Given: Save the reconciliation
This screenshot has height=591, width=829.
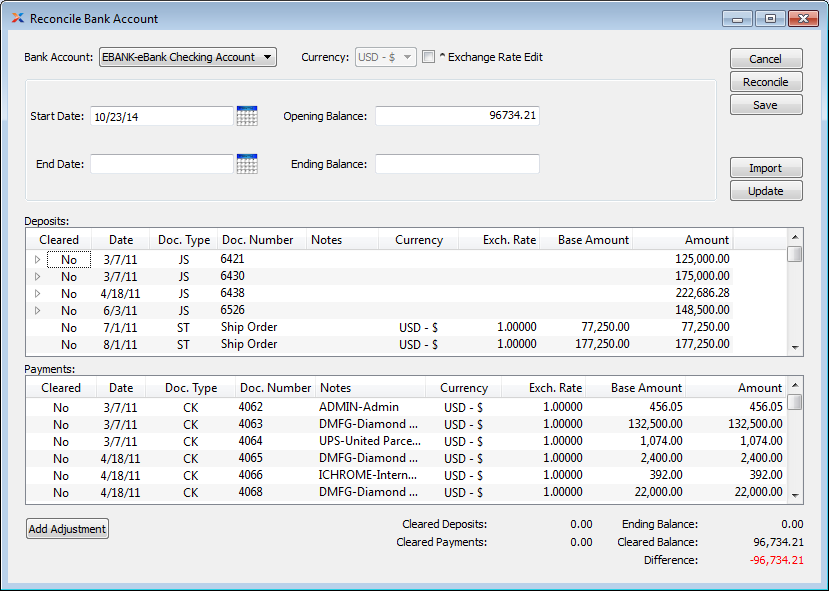Looking at the screenshot, I should (x=765, y=105).
